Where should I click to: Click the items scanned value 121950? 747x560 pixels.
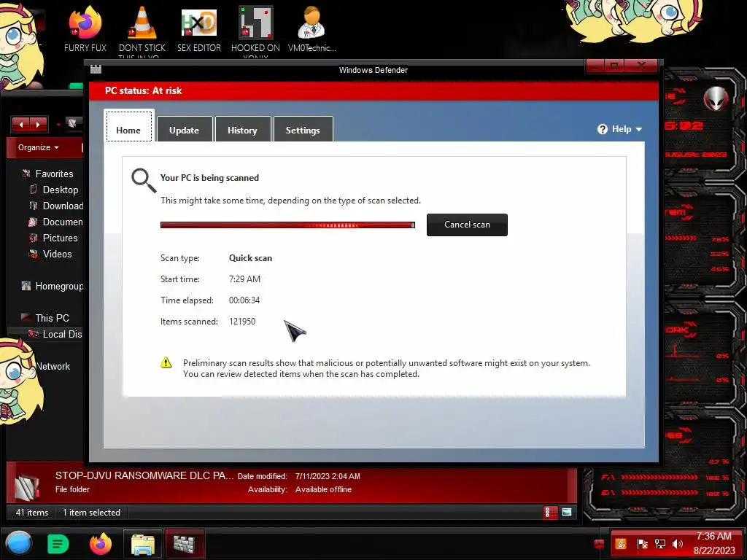pyautogui.click(x=242, y=322)
